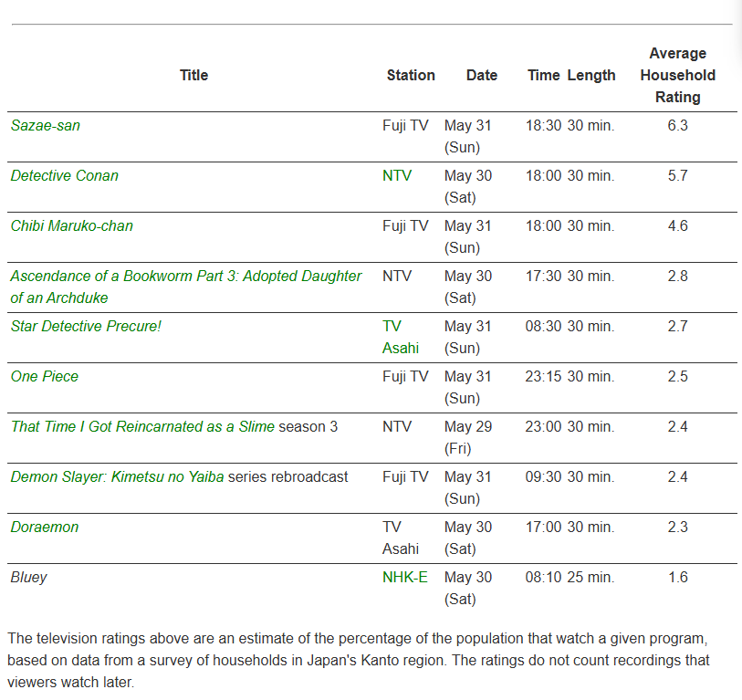
Task: Click Doraemon's 2.3 rating
Action: click(x=677, y=527)
